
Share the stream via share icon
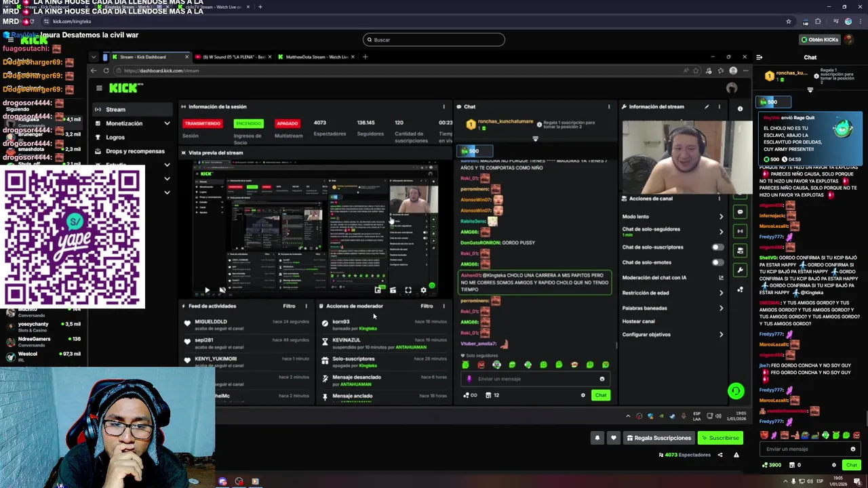720,455
